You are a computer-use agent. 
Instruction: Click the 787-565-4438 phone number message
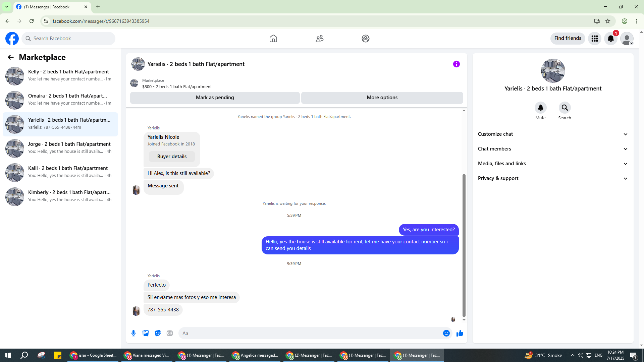(163, 310)
